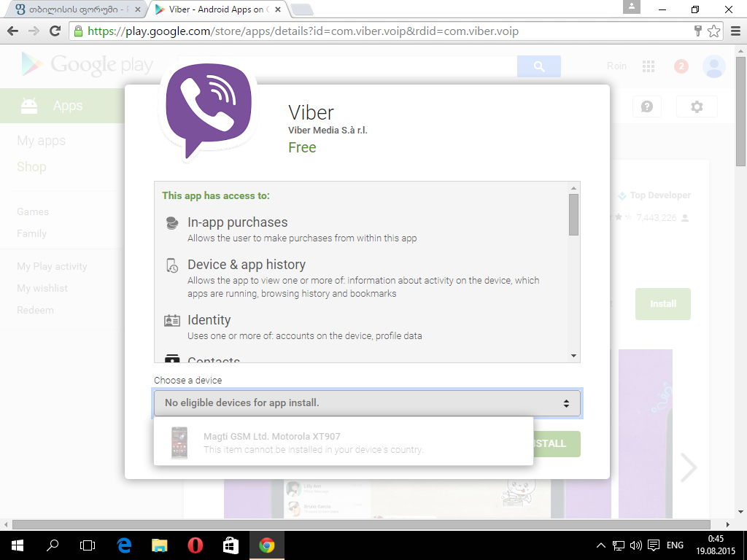
Task: Click permissions list scroll down arrow
Action: pyautogui.click(x=573, y=356)
